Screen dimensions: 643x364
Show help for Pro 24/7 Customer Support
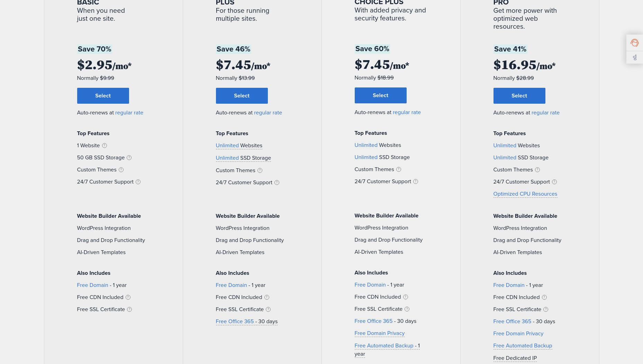point(554,182)
